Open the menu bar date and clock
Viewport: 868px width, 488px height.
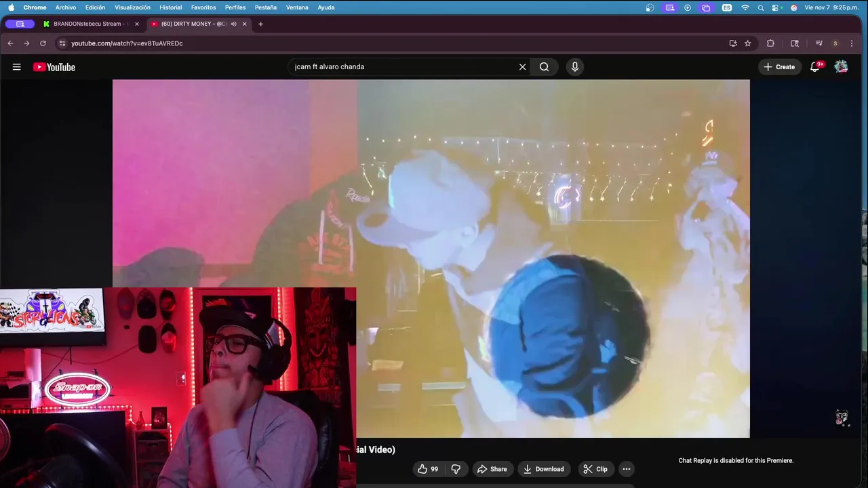click(x=831, y=7)
